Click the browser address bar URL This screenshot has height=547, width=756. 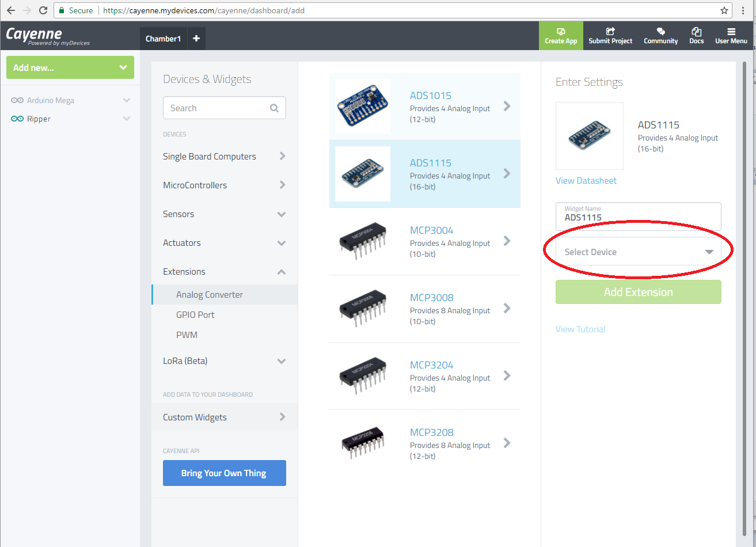click(204, 10)
